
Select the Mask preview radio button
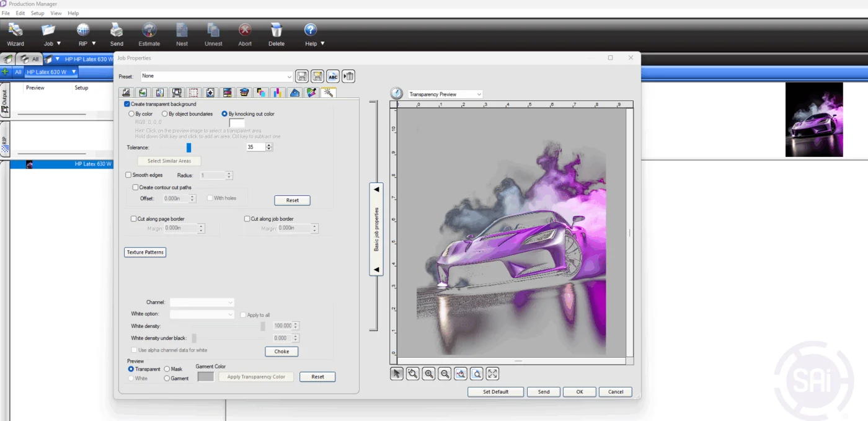(167, 369)
